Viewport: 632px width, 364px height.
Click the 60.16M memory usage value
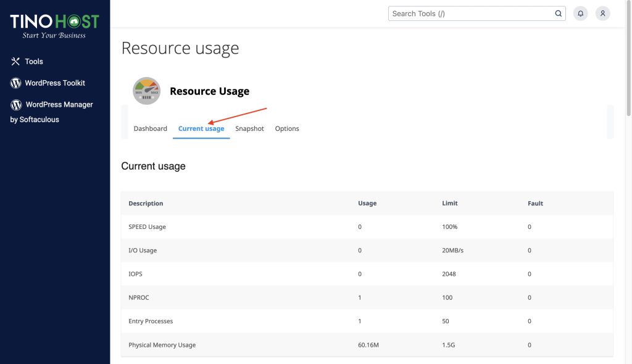click(x=368, y=345)
